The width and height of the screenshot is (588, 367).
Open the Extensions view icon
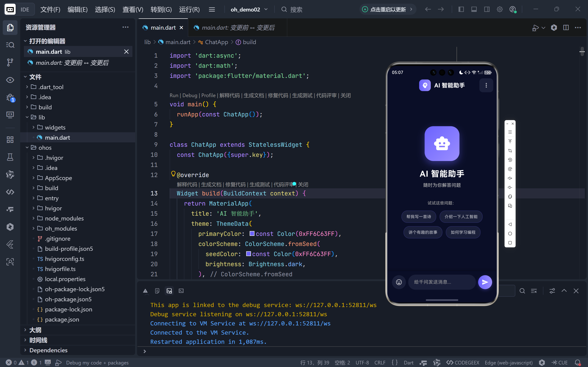(10, 140)
